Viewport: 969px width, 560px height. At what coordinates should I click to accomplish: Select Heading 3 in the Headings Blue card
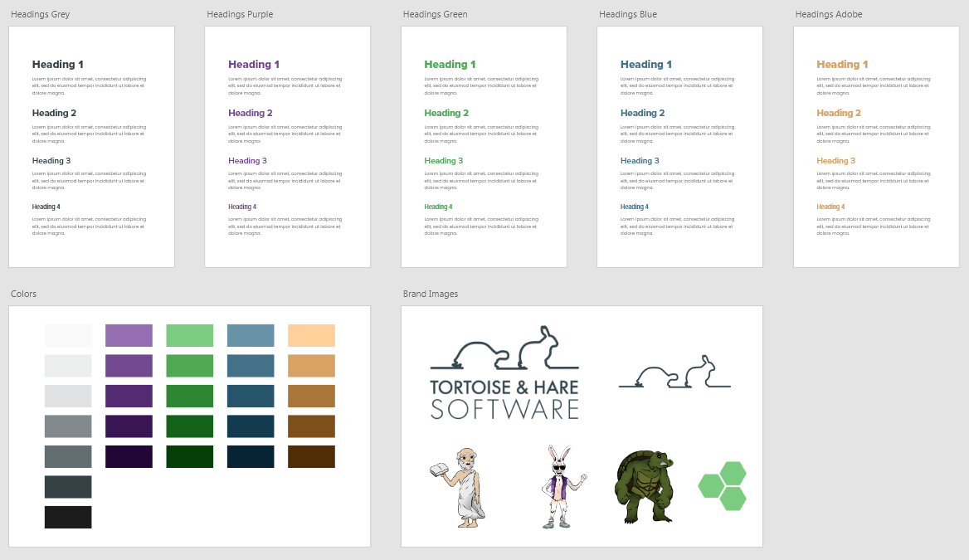(x=640, y=161)
